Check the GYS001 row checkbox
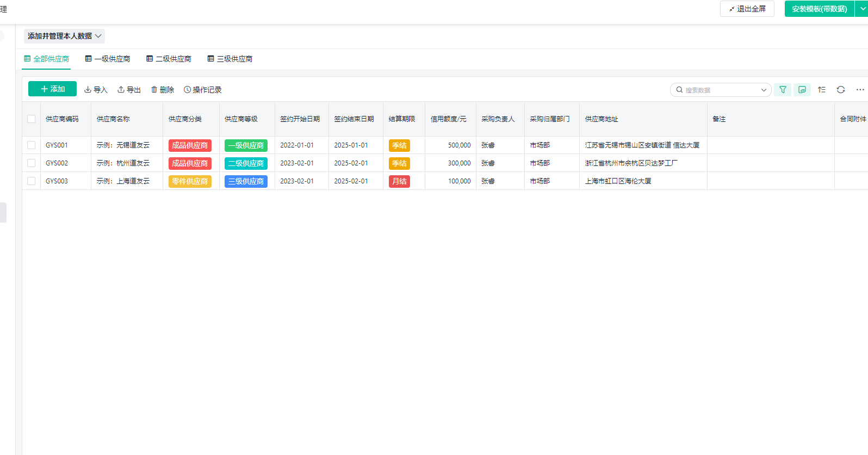868x455 pixels. [31, 145]
